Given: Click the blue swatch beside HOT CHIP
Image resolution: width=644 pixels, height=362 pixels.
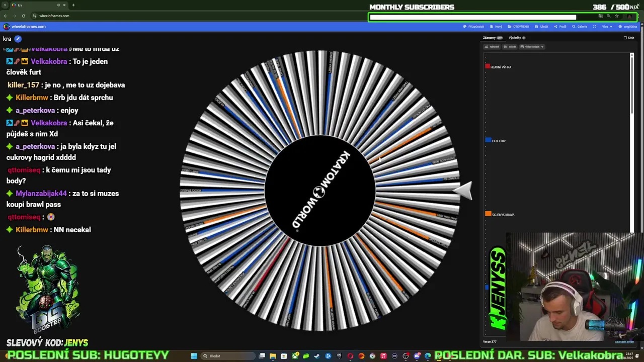Looking at the screenshot, I should 488,140.
